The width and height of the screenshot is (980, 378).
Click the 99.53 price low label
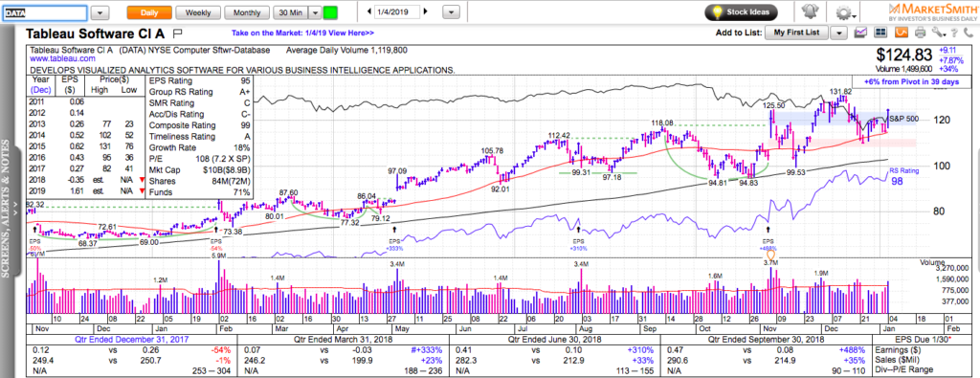tap(795, 172)
